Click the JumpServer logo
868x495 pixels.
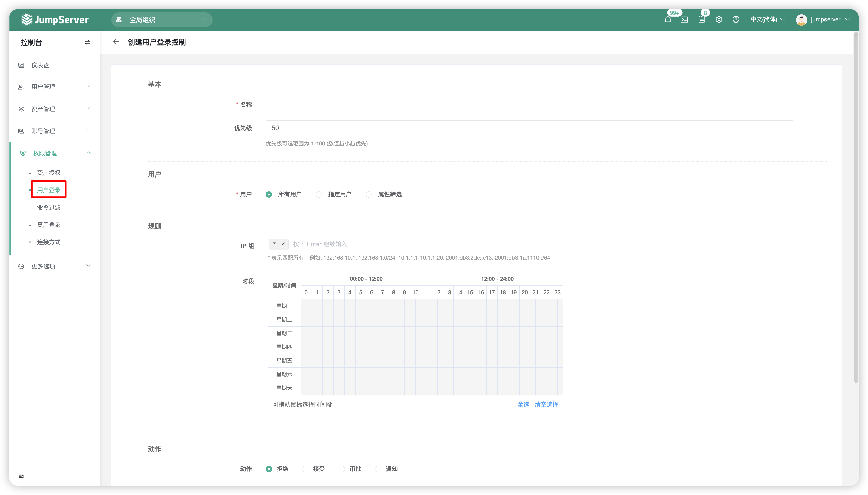click(54, 19)
